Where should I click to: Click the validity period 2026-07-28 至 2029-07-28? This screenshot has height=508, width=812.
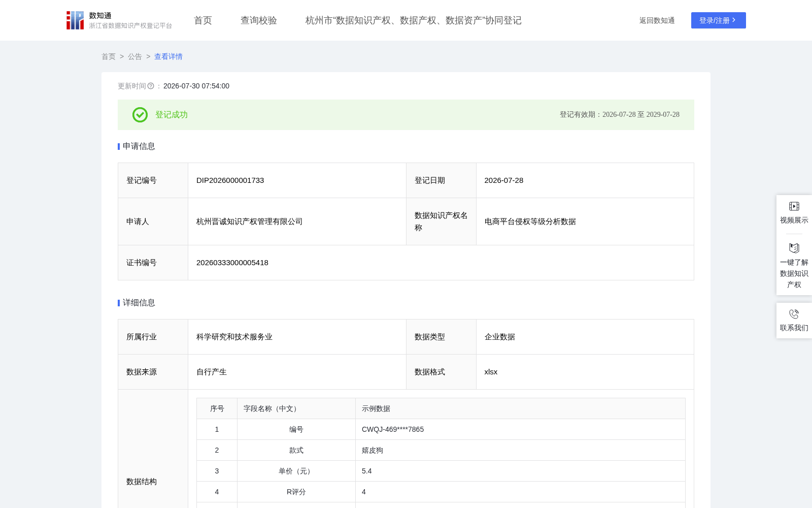[641, 115]
